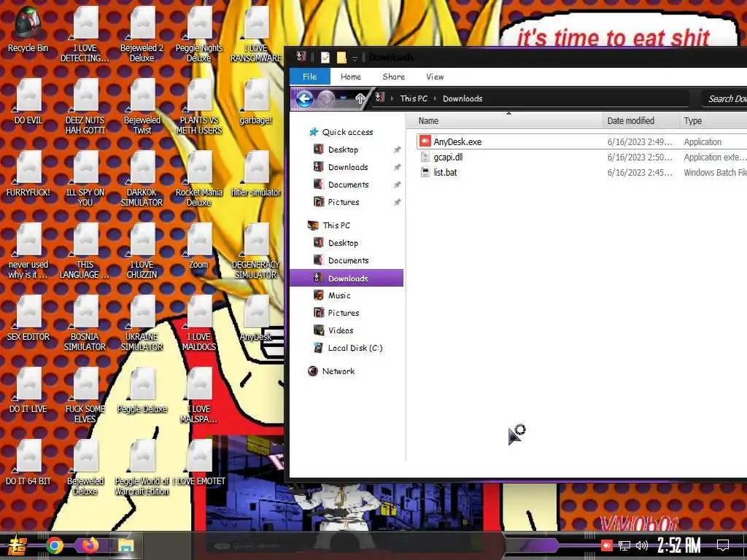This screenshot has height=560, width=747.
Task: Open the notification center icon
Action: point(723,545)
